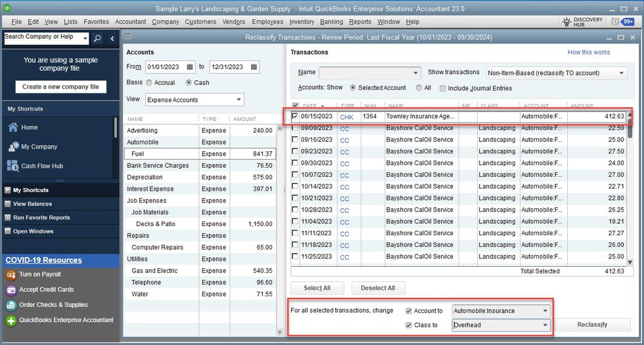
Task: Open Discovery Hub lightbulb icon
Action: tap(566, 22)
